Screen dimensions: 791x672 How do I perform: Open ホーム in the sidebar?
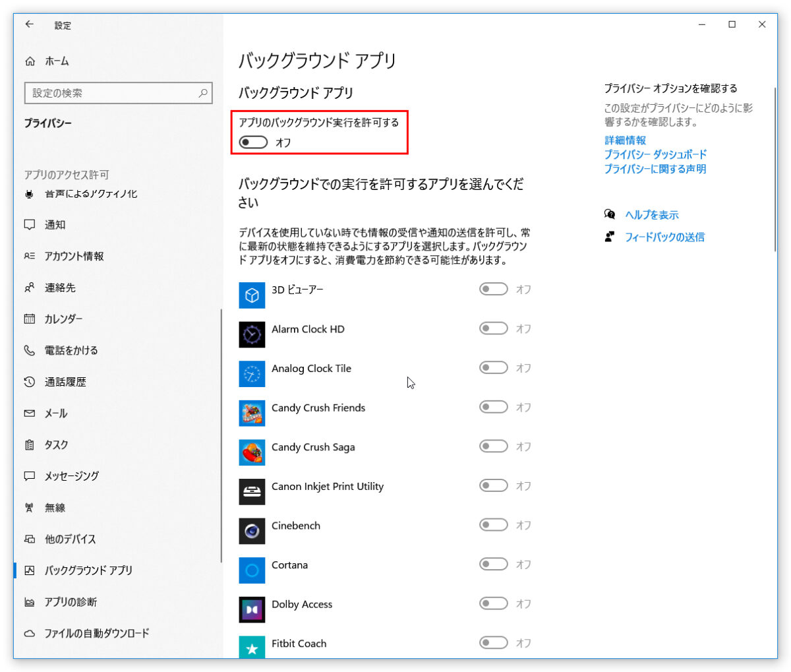(119, 61)
